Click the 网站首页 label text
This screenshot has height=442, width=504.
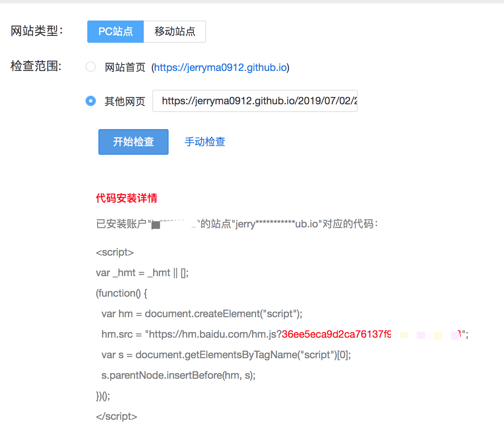(x=125, y=68)
